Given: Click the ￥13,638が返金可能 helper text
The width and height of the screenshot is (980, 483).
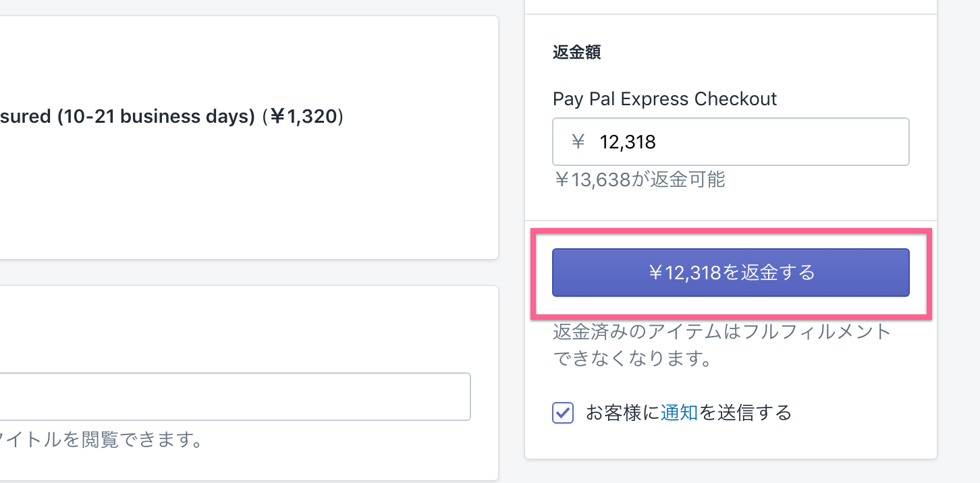Looking at the screenshot, I should [639, 179].
